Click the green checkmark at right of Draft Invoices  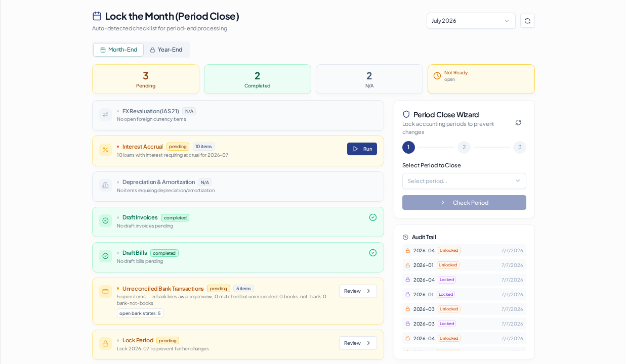(x=373, y=217)
